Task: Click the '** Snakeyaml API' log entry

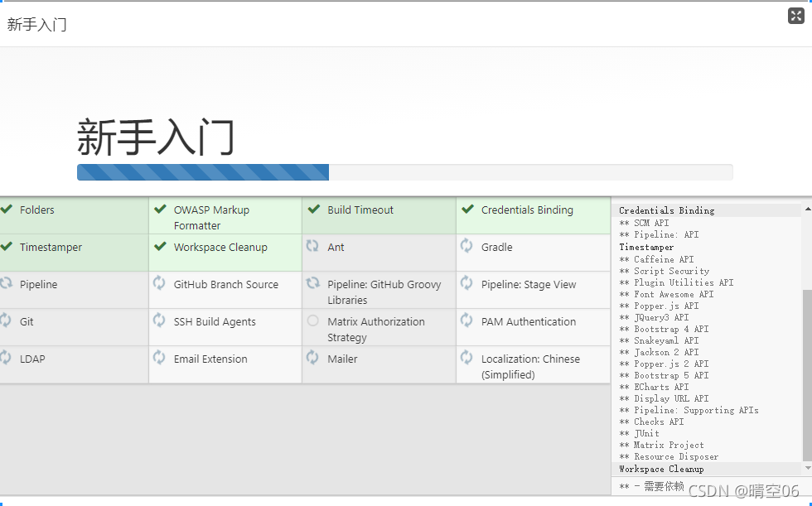Action: click(x=660, y=340)
